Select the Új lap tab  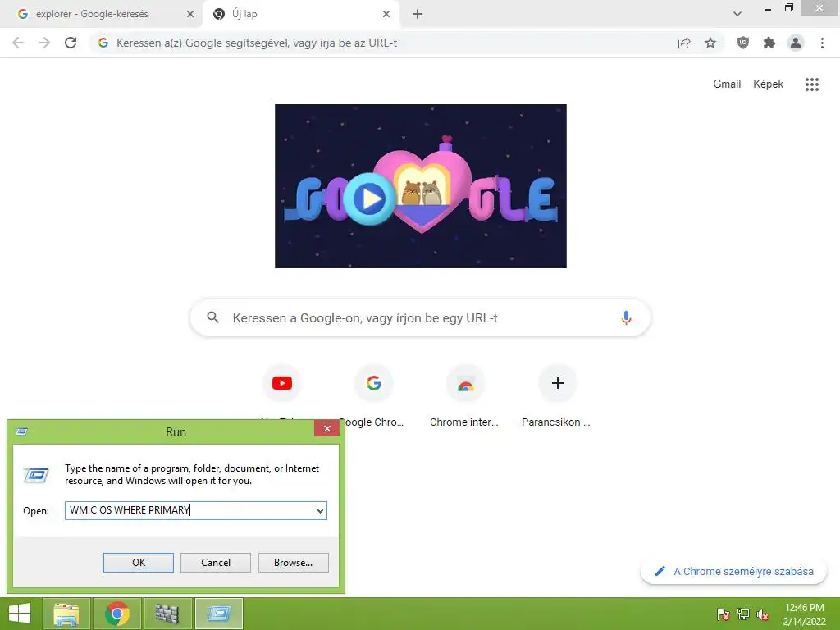pos(244,14)
